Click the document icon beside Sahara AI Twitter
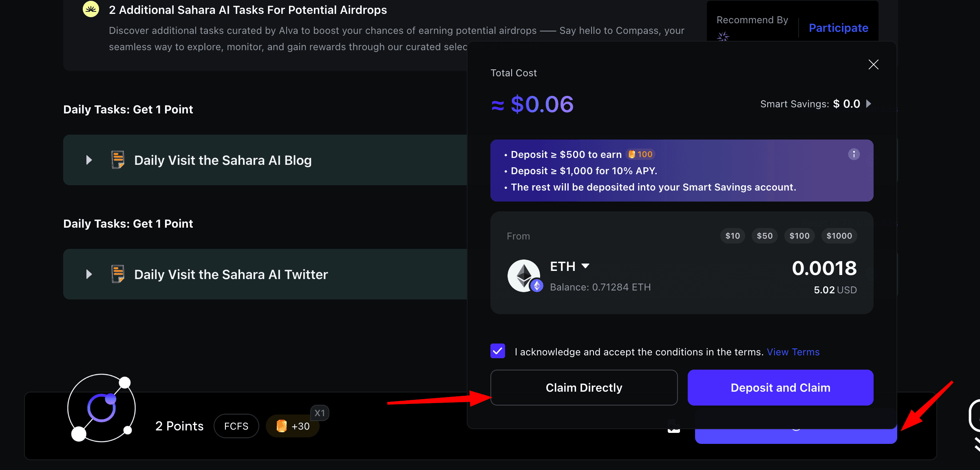 (118, 274)
